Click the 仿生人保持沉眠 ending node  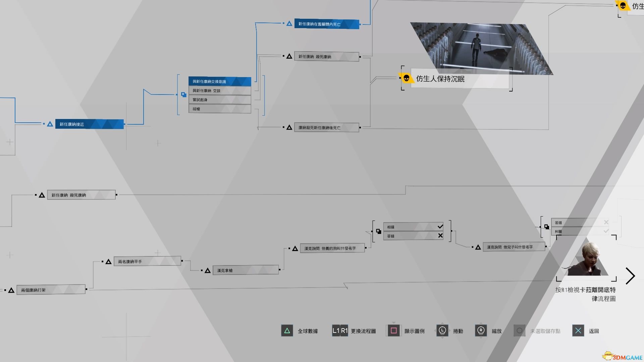[460, 79]
